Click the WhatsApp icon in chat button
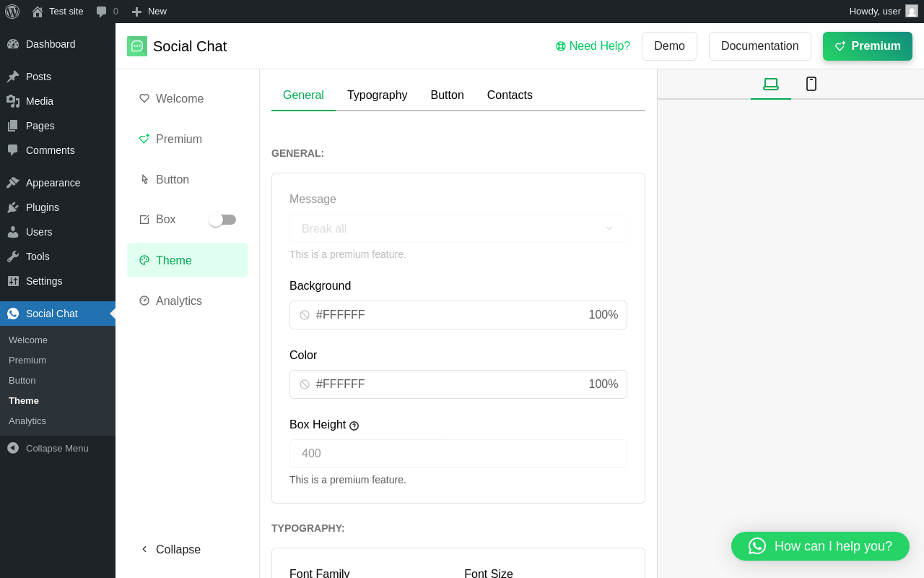This screenshot has width=924, height=578. [x=757, y=546]
